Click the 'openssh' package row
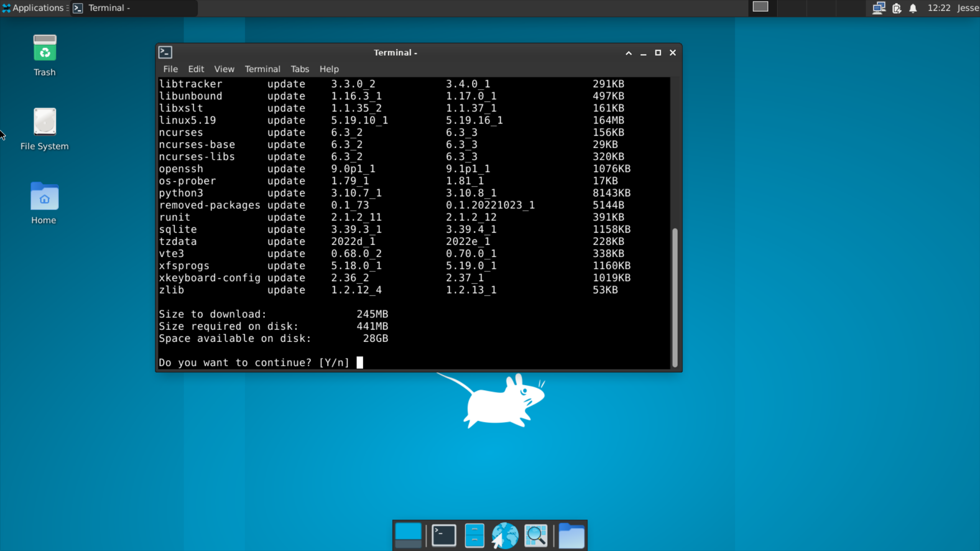The height and width of the screenshot is (551, 980). pyautogui.click(x=395, y=169)
